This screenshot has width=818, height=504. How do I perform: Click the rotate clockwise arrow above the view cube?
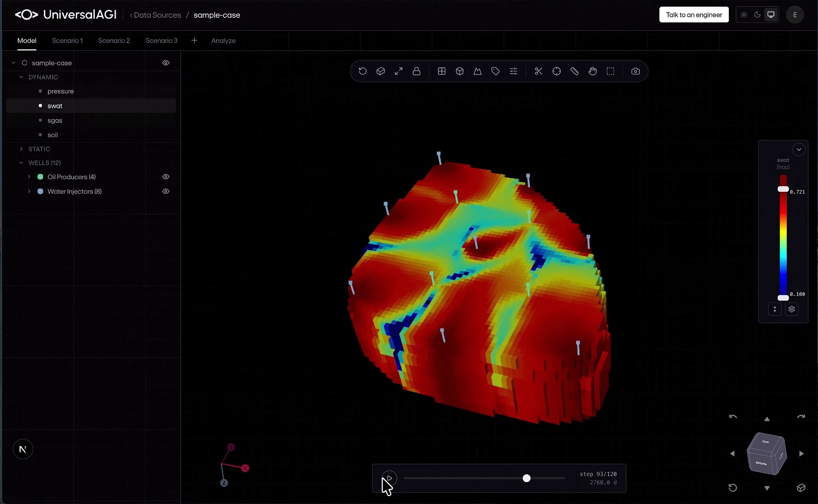pos(801,417)
